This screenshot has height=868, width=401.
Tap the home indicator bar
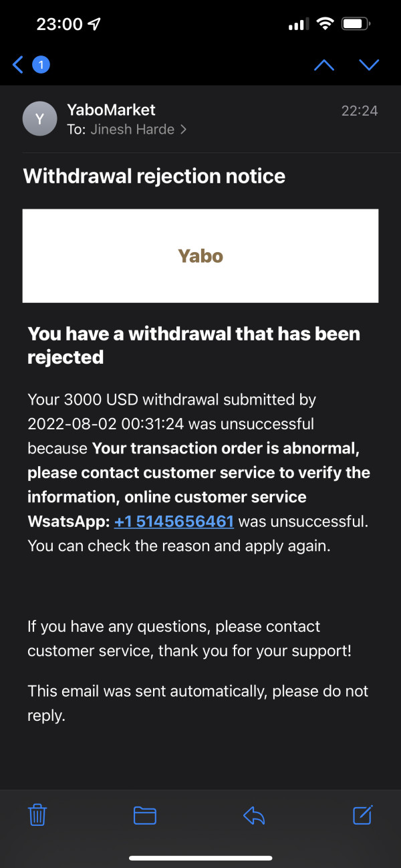[200, 858]
